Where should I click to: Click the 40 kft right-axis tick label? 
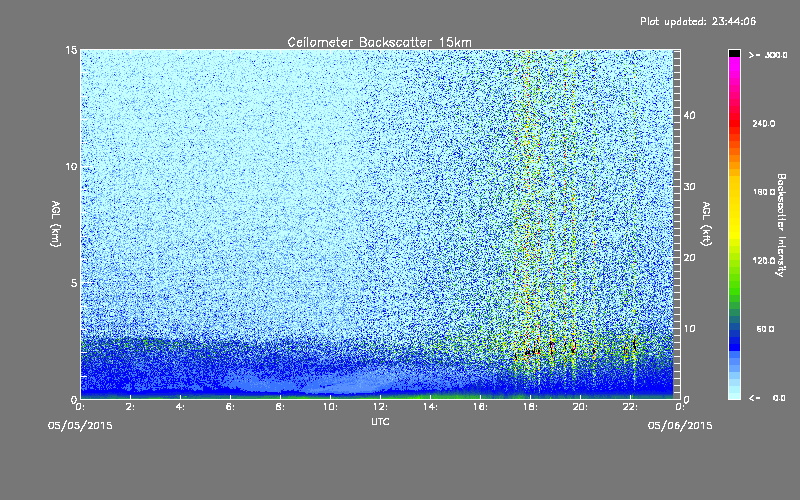point(689,115)
